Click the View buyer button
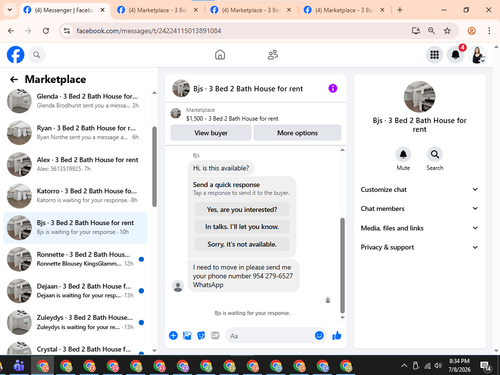The image size is (500, 375). click(x=211, y=133)
